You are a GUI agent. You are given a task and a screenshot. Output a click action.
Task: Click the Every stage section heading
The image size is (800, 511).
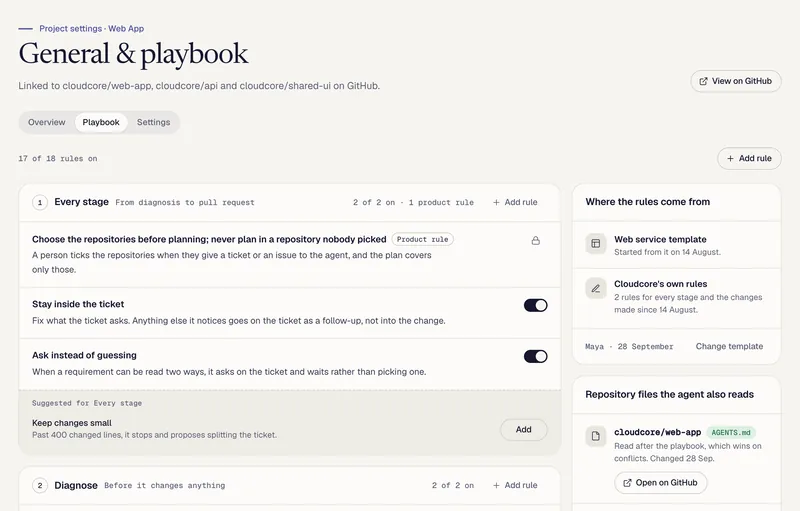tap(82, 202)
